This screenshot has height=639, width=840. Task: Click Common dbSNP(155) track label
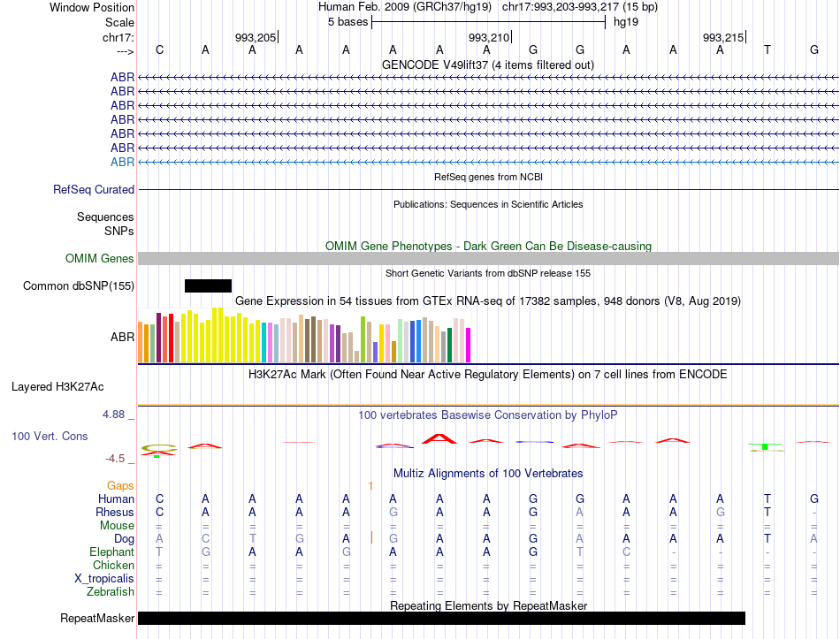79,286
